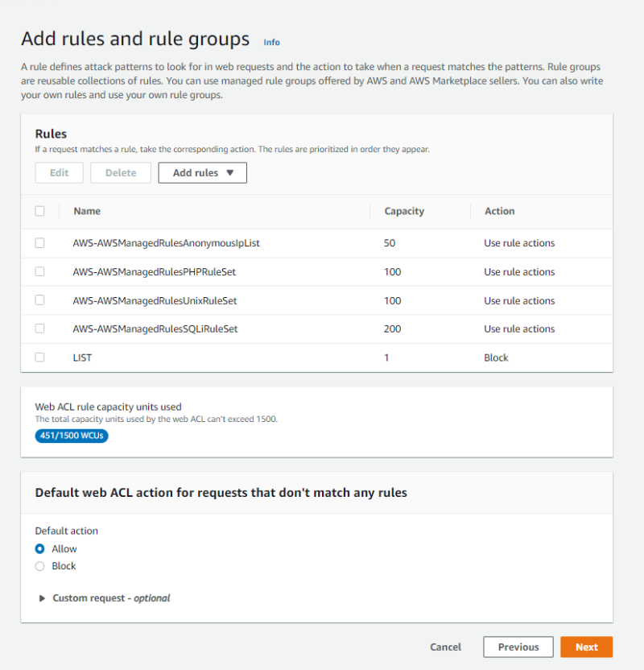Click the Info link beside the heading
Image resolution: width=644 pixels, height=670 pixels.
point(272,42)
